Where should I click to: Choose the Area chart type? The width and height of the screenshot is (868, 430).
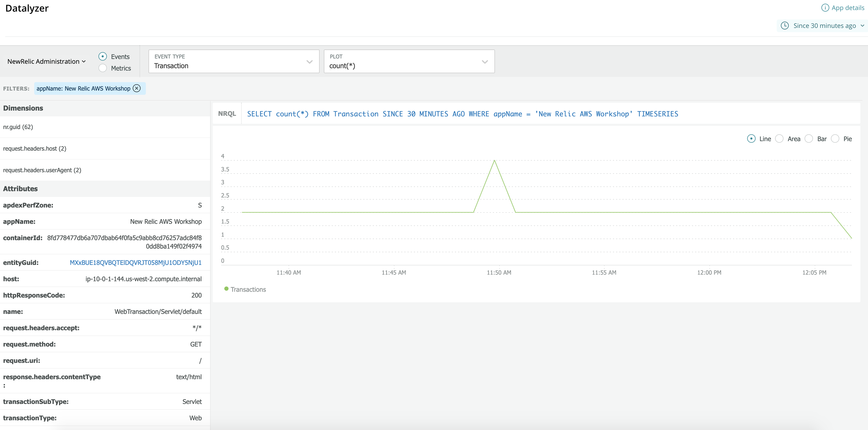779,139
